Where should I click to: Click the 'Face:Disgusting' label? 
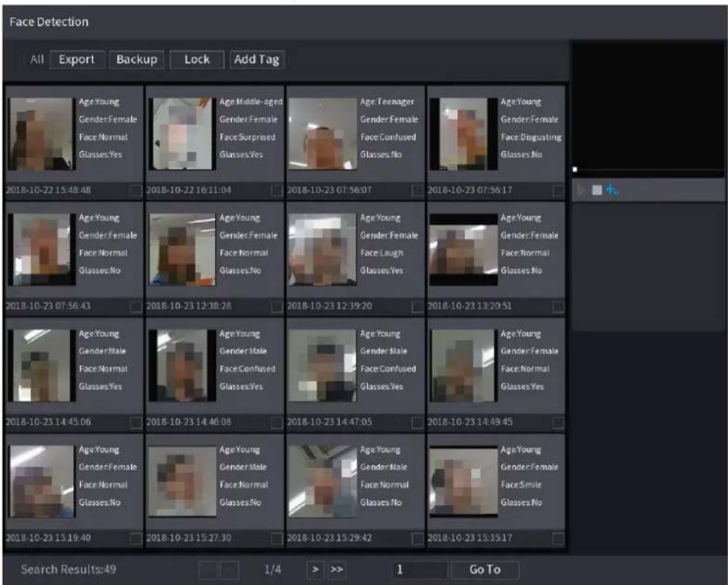(531, 137)
